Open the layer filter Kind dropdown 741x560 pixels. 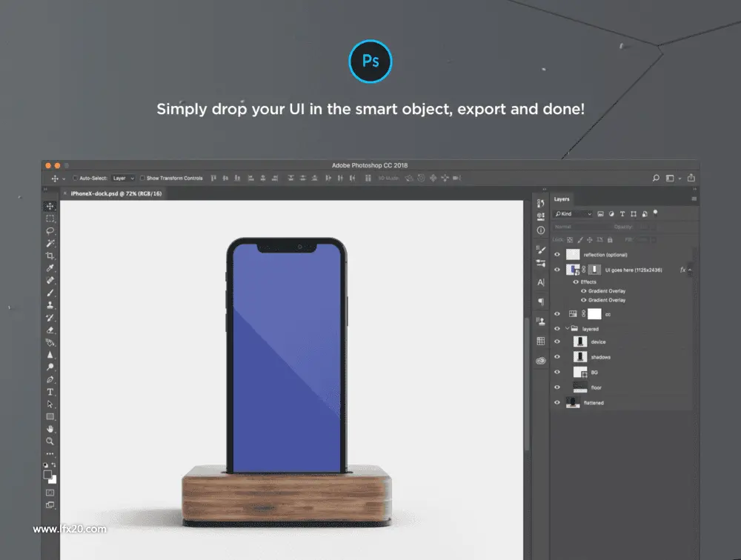[x=573, y=214]
